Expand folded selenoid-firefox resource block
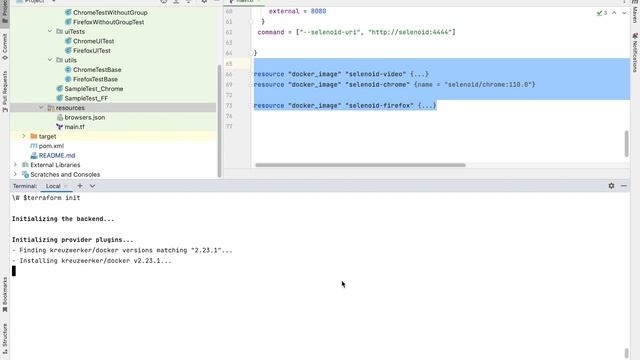This screenshot has height=360, width=640. pyautogui.click(x=427, y=106)
